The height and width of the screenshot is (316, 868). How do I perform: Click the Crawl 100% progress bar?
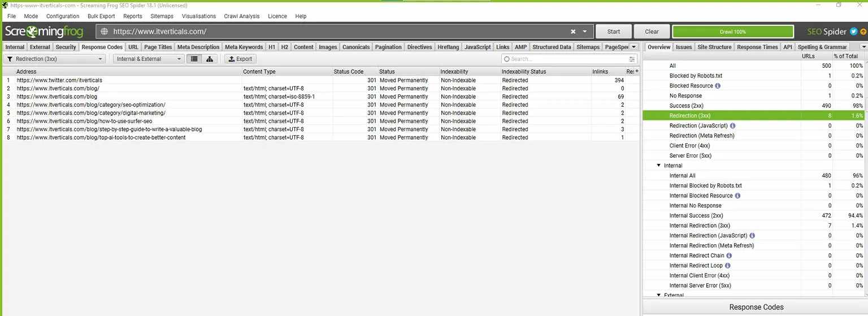(732, 32)
